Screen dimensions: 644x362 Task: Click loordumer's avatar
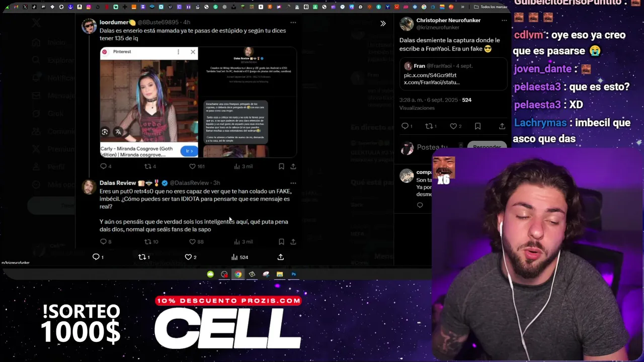coord(89,26)
